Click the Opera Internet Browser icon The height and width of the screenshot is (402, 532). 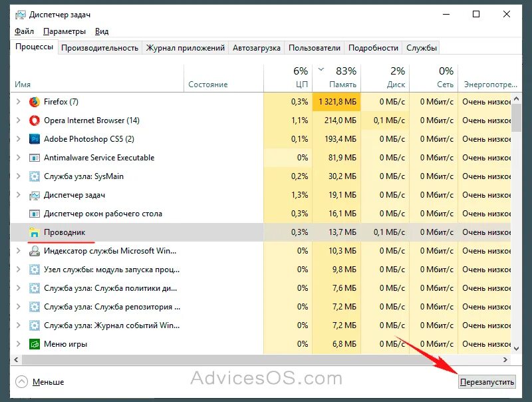[x=35, y=120]
